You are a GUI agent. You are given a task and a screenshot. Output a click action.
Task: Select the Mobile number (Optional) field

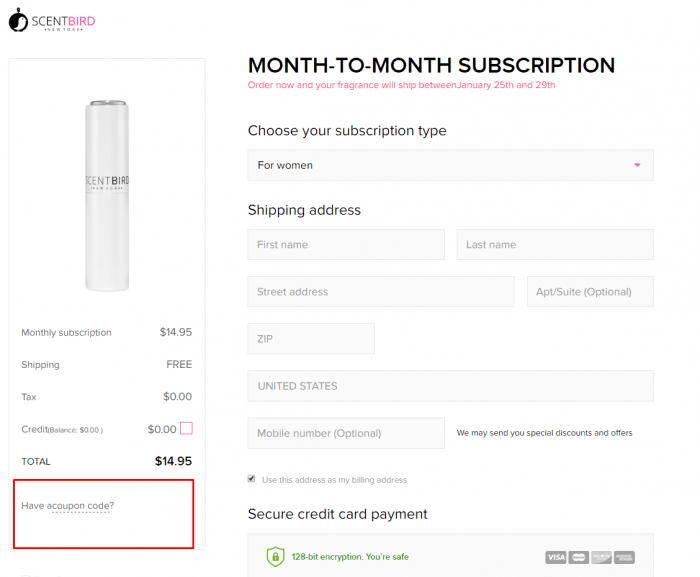(x=346, y=433)
